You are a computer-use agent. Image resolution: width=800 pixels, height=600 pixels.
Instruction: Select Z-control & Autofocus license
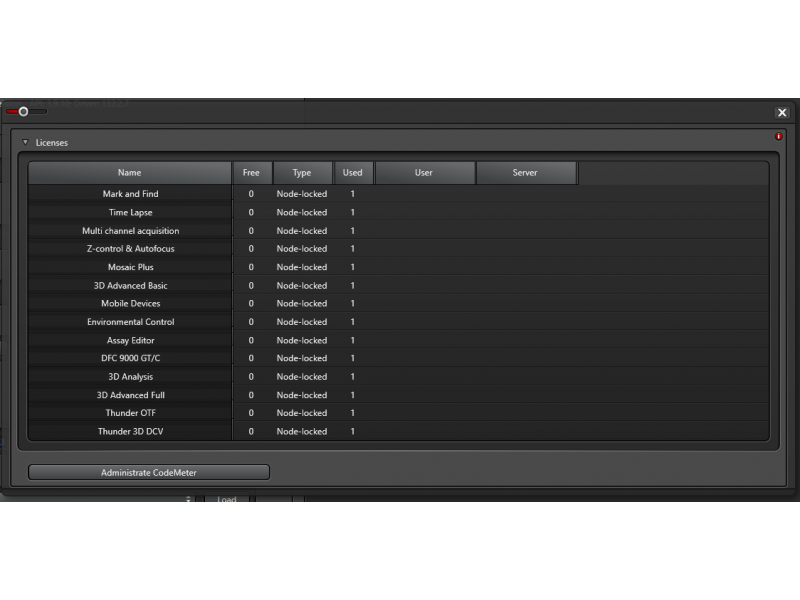(398, 249)
